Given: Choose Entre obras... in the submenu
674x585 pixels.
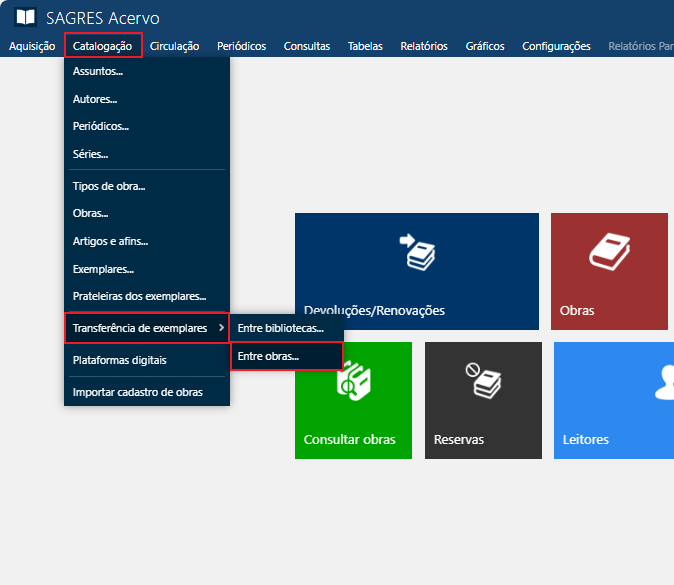Looking at the screenshot, I should click(287, 356).
